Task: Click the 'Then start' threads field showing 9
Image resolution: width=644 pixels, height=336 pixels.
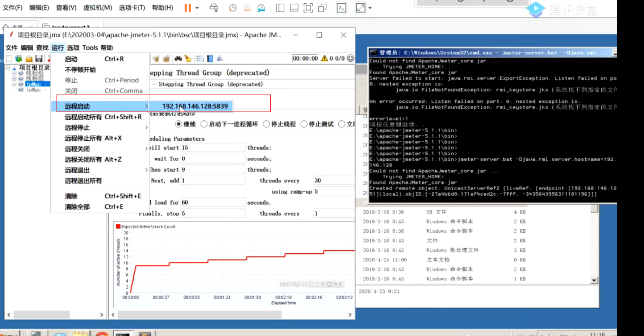Action: (x=213, y=170)
